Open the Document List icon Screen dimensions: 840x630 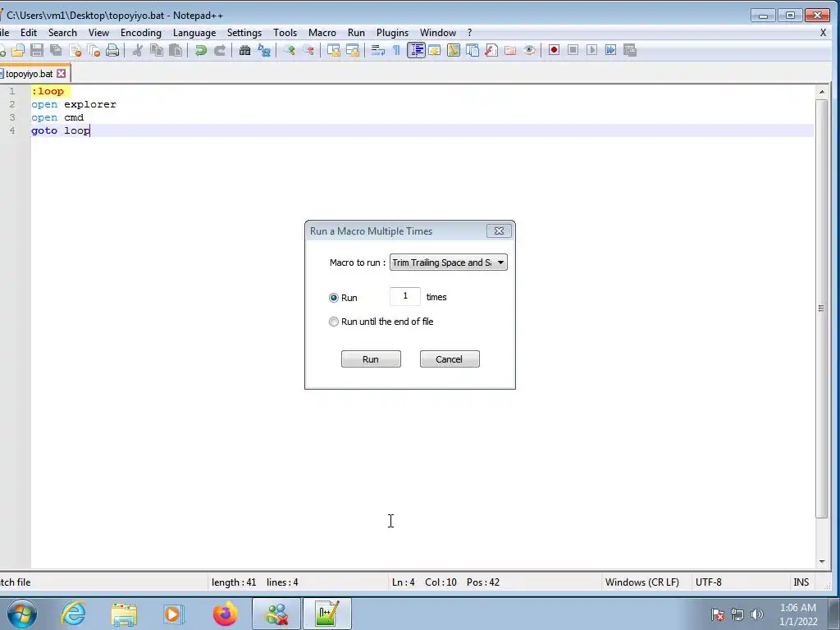(472, 50)
